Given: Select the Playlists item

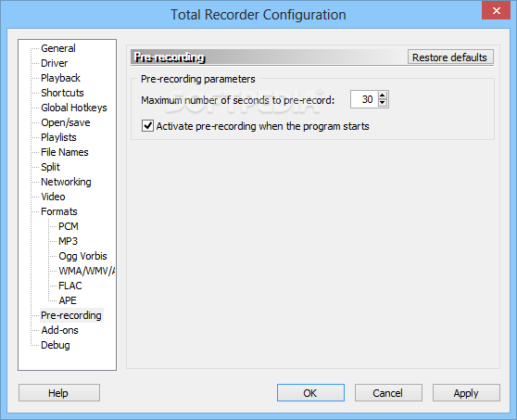Looking at the screenshot, I should pyautogui.click(x=58, y=137).
